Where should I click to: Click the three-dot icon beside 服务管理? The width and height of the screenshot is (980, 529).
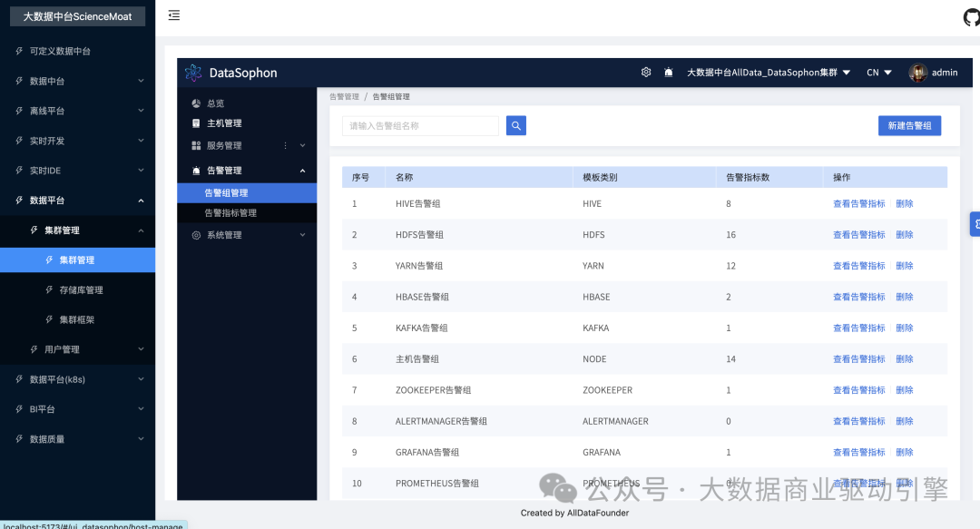285,145
